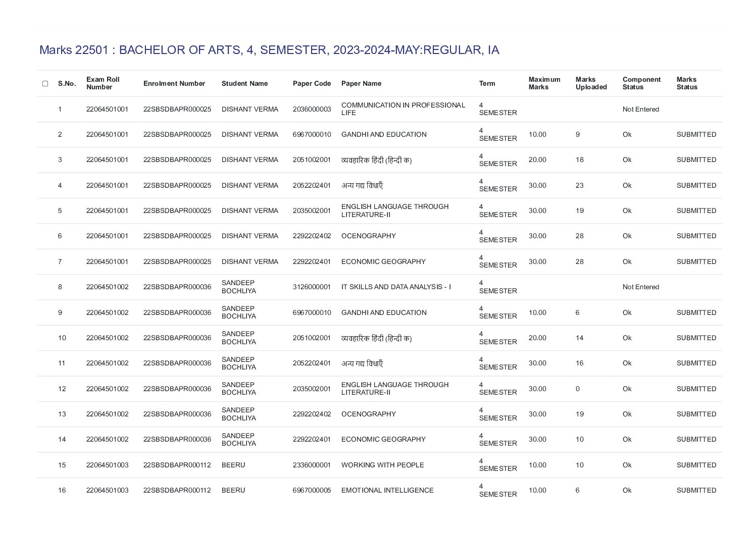
Task: Select the COMMUNICATION IN PROFESSIONAL LIFE paper row
Action: point(379,109)
